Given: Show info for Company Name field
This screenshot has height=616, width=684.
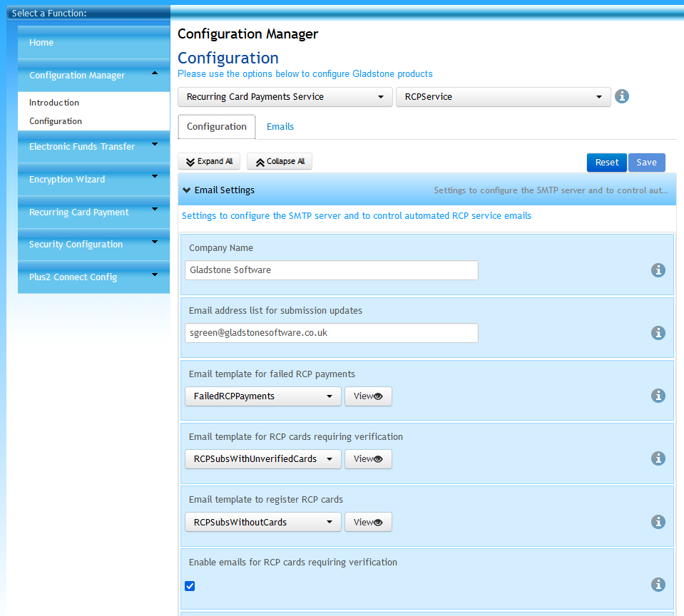Looking at the screenshot, I should pyautogui.click(x=658, y=270).
